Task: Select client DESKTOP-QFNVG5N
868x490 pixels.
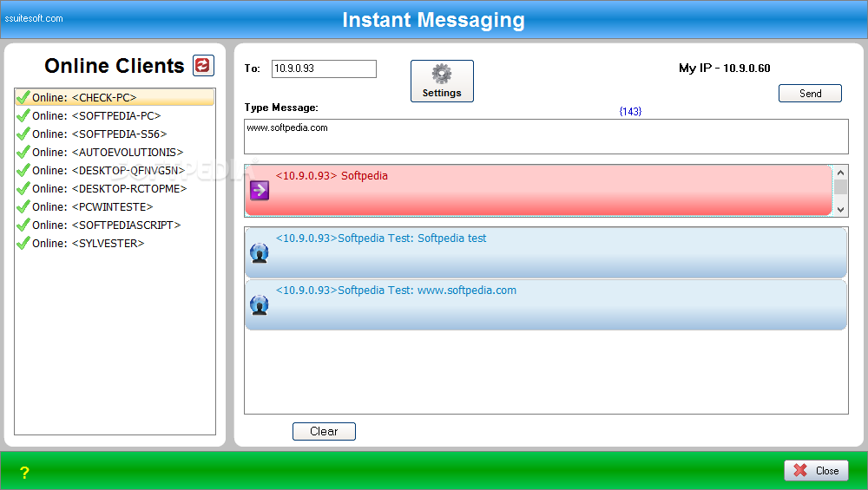Action: pyautogui.click(x=115, y=170)
